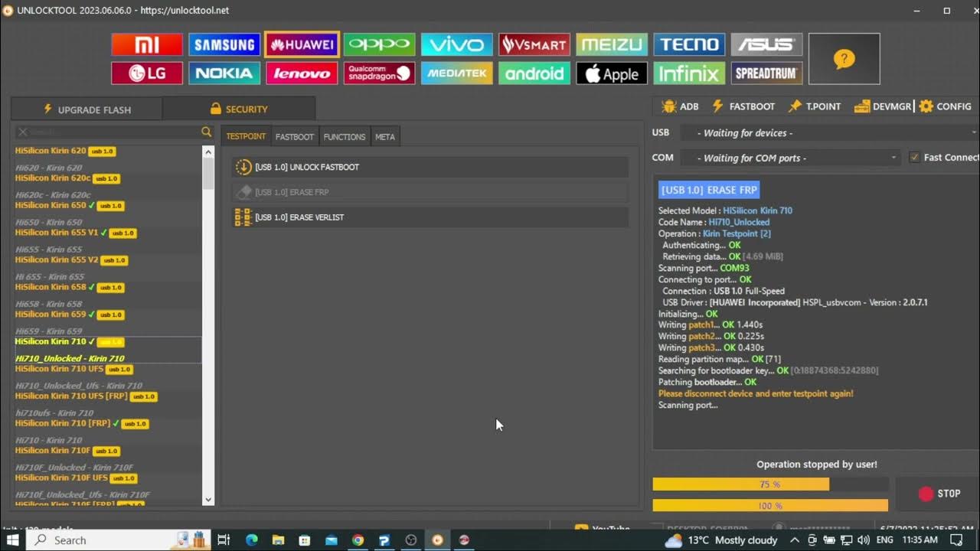Clear the model search with X icon

point(23,132)
